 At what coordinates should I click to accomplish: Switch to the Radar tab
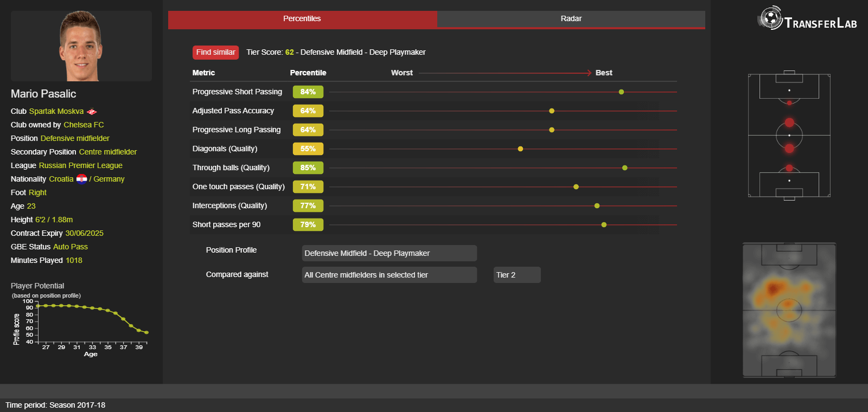[571, 19]
